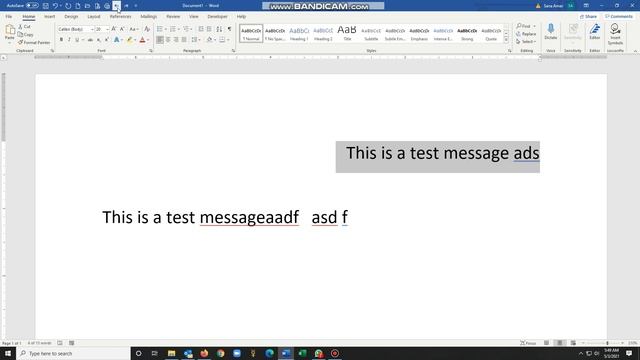Align text right
The width and height of the screenshot is (640, 360).
(x=176, y=40)
